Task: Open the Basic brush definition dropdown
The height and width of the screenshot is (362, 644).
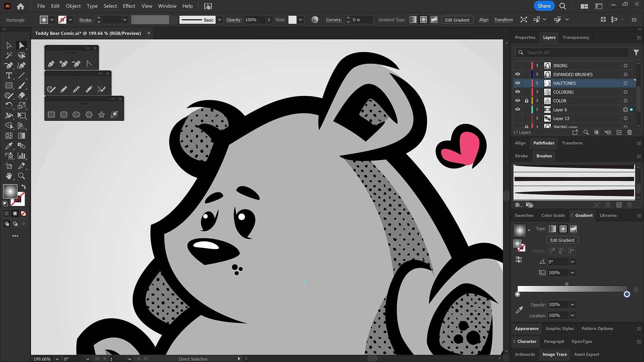Action: point(219,20)
